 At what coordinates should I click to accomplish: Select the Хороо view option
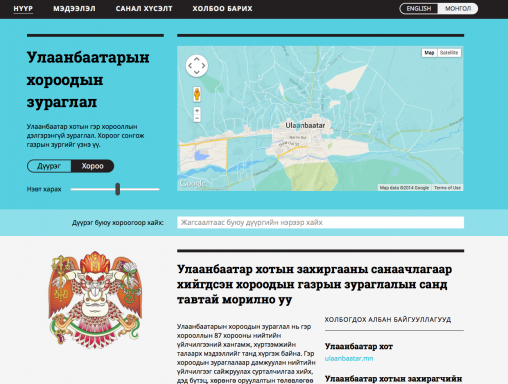(92, 166)
